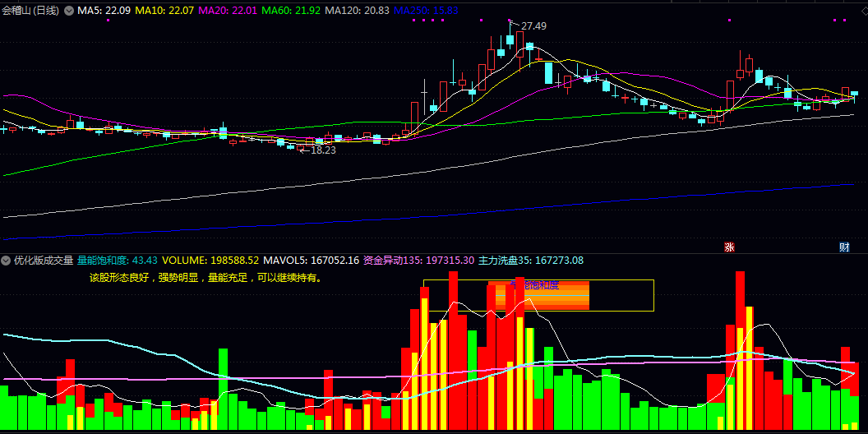Click the blue 财 marker icon
868x434 pixels.
(x=844, y=247)
